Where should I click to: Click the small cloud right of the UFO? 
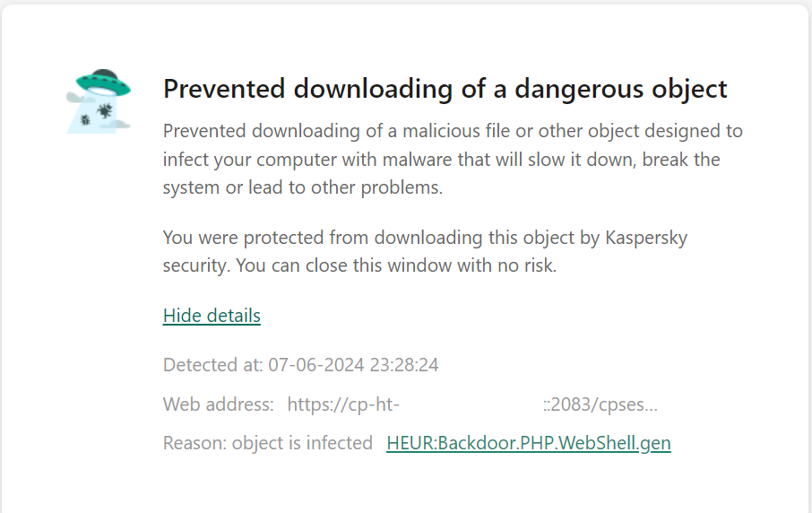pos(124,120)
